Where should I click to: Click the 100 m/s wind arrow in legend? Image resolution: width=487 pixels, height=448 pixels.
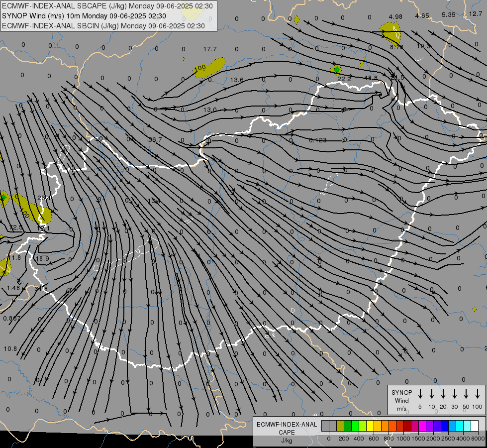coord(478,394)
